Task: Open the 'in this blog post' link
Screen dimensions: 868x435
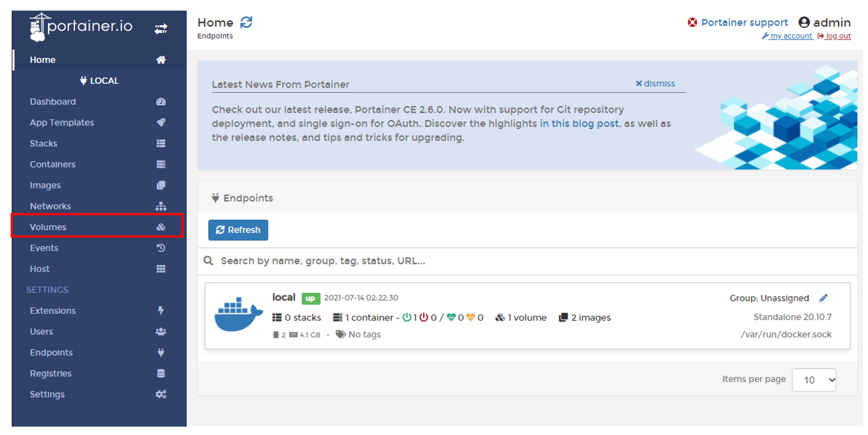Action: point(579,123)
